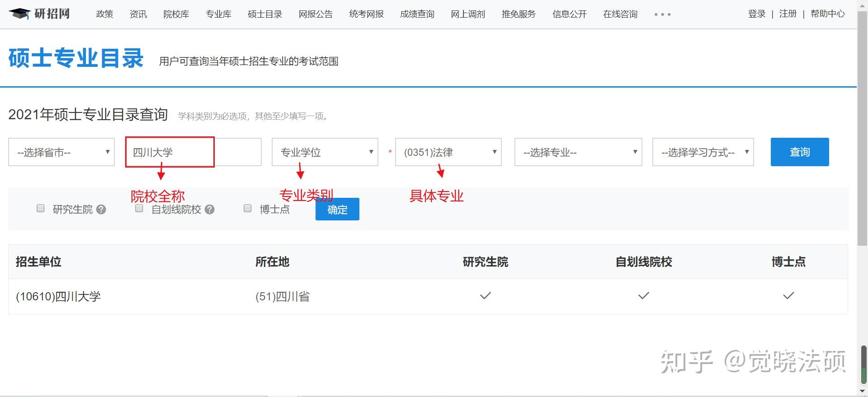
Task: Click the 登录 link
Action: click(757, 14)
